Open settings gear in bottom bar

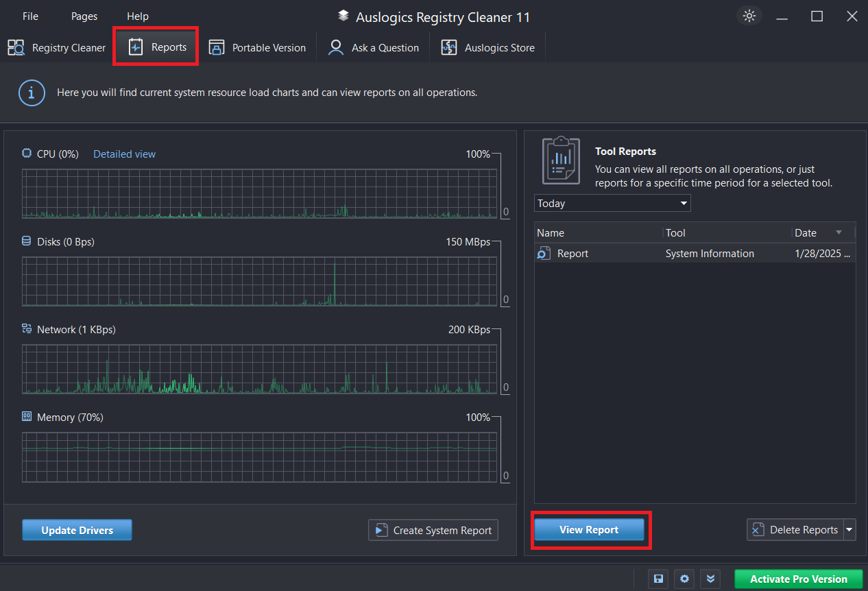(684, 579)
